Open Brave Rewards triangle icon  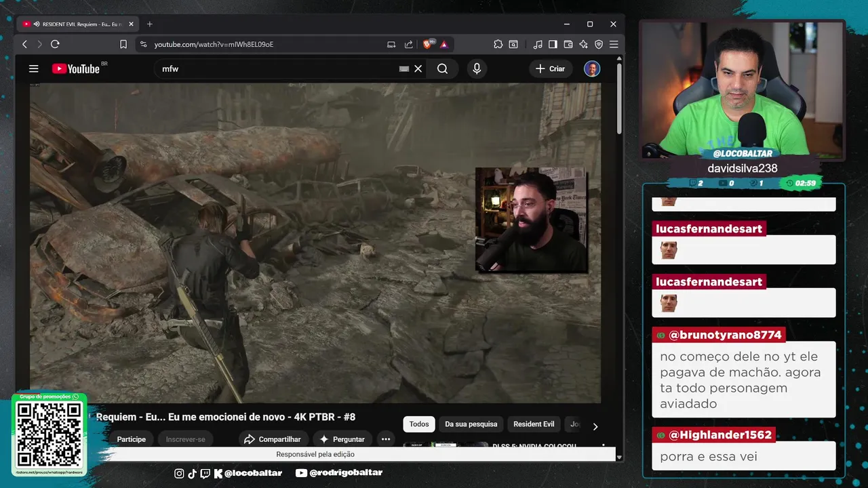pyautogui.click(x=443, y=44)
